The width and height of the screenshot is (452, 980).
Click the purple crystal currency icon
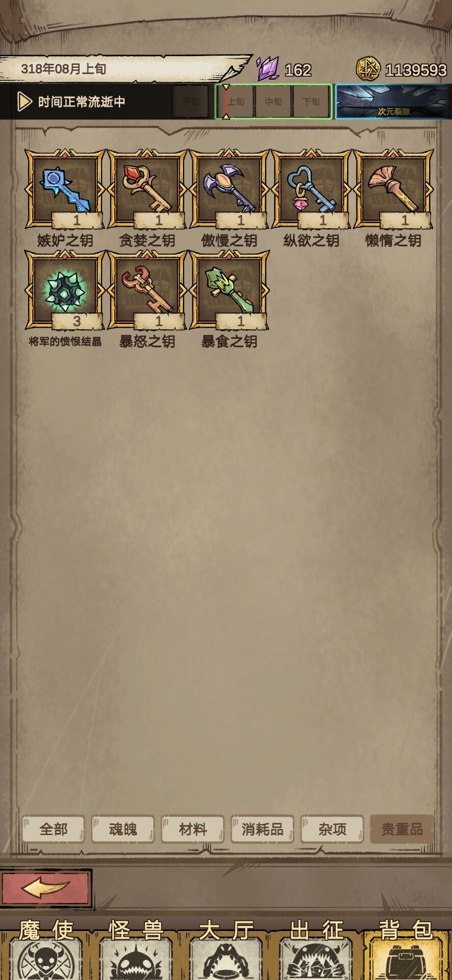tap(267, 68)
